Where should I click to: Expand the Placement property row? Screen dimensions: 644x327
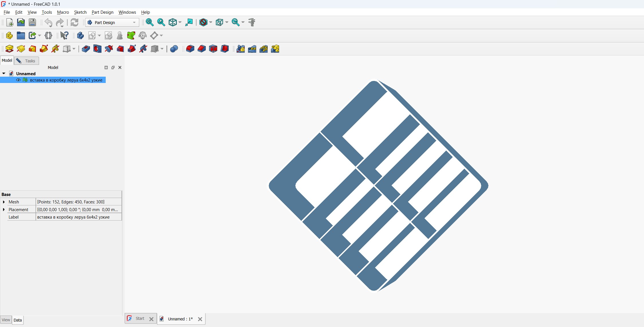[x=4, y=210]
